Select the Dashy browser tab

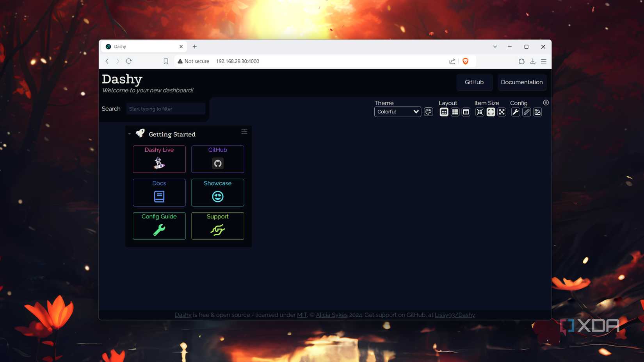pos(144,46)
